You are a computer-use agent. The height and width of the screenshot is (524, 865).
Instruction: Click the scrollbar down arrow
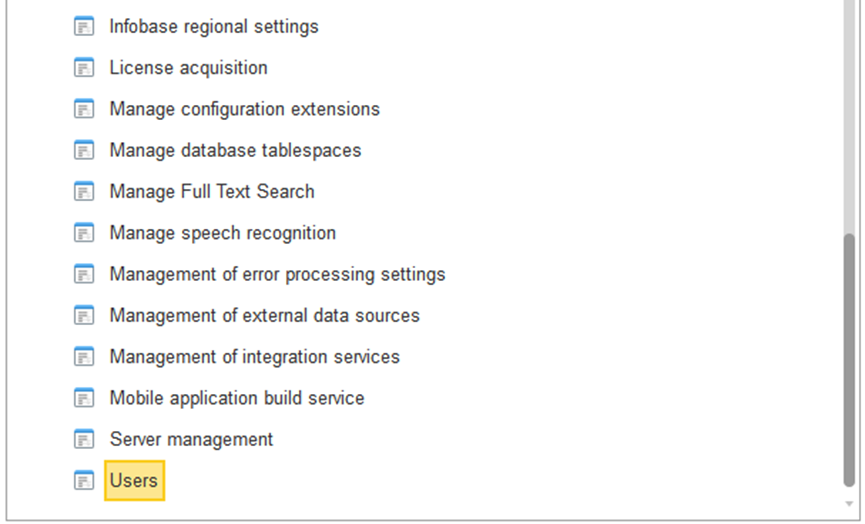849,504
